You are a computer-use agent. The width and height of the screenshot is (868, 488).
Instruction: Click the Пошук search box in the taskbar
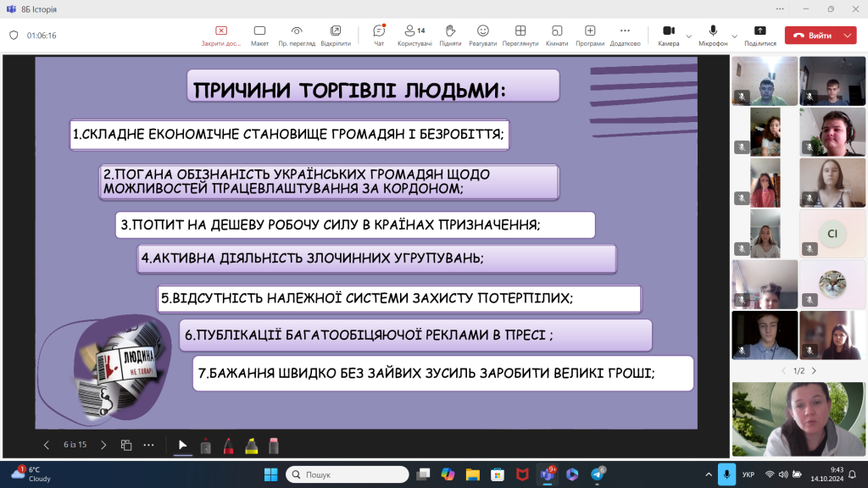(x=348, y=474)
